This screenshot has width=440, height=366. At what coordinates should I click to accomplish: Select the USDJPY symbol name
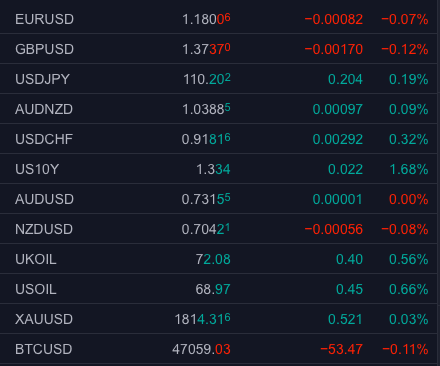click(42, 79)
